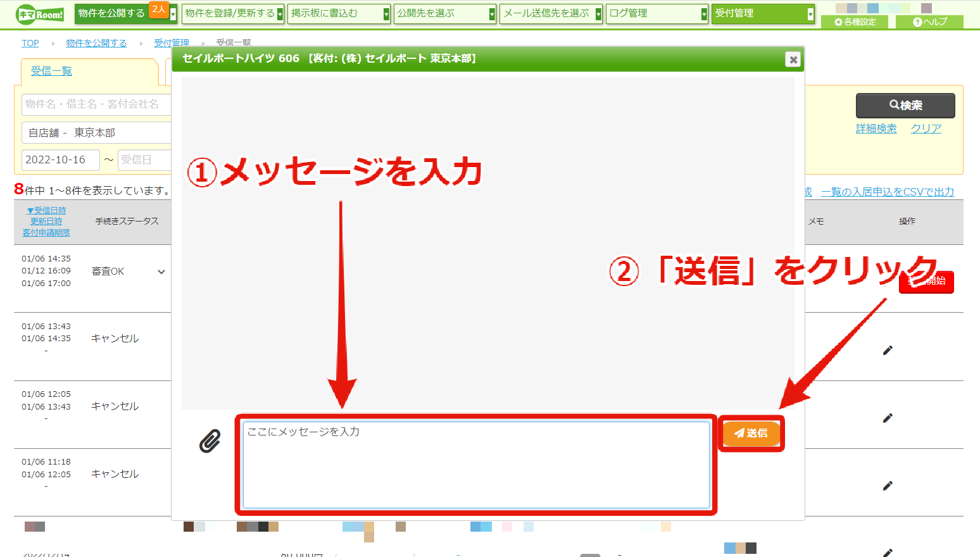The height and width of the screenshot is (557, 980).
Task: Open the ヘルプ help button
Action: pos(929,22)
